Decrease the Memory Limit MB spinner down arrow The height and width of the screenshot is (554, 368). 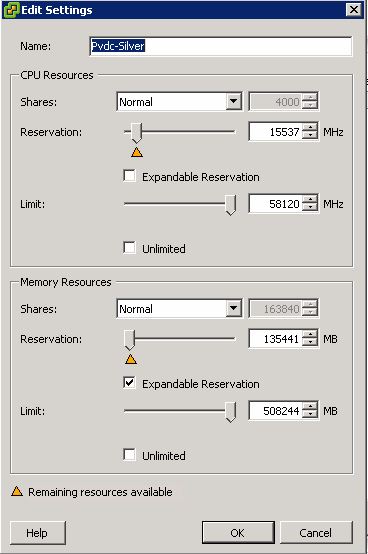(310, 416)
